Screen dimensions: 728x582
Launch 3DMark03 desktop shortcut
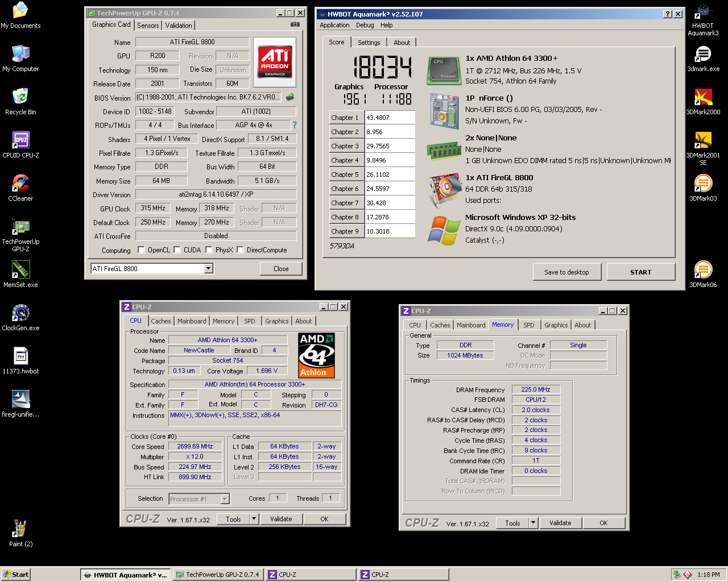[703, 188]
